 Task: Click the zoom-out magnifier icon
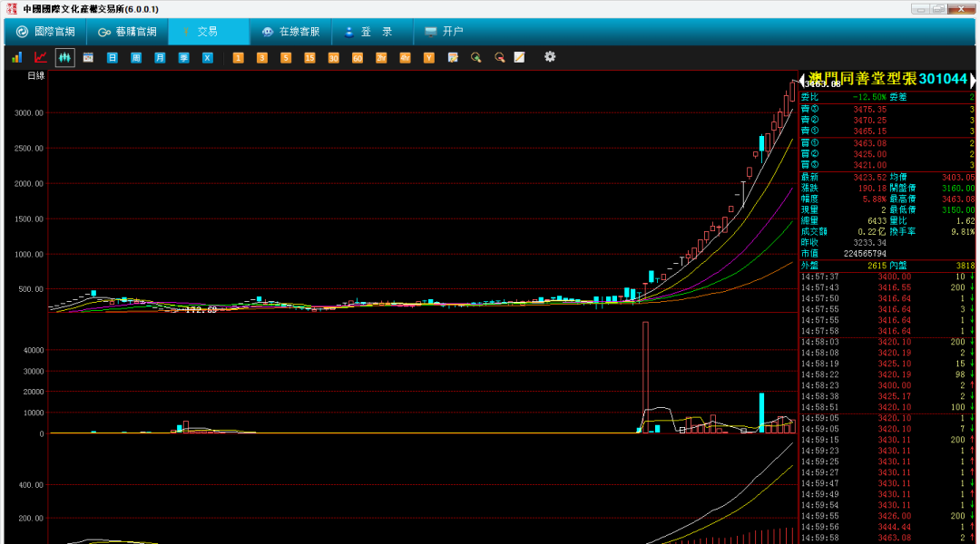pyautogui.click(x=499, y=57)
